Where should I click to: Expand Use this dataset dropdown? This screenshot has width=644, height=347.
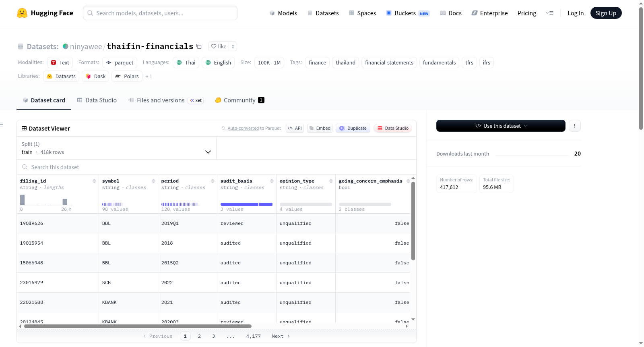[501, 126]
